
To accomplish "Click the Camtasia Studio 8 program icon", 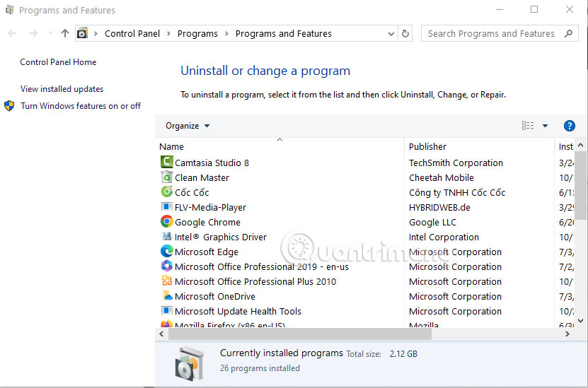I will (x=166, y=162).
